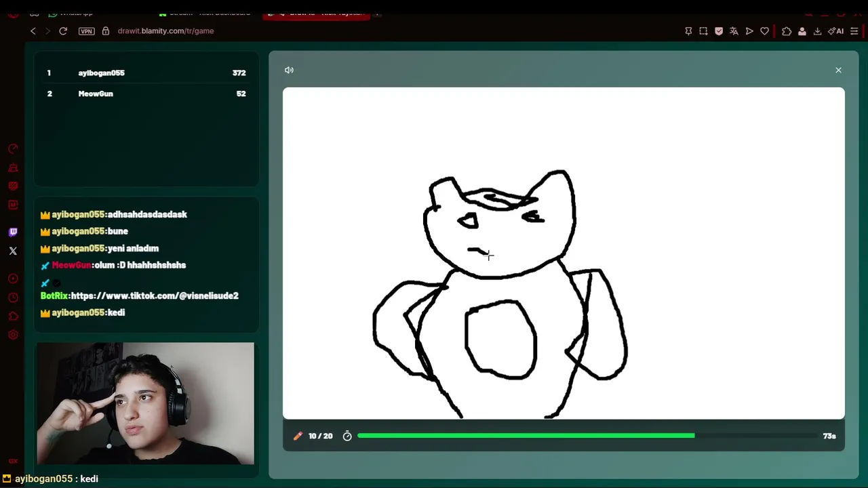Viewport: 868px width, 488px height.
Task: Bookmark this page with the heart icon
Action: pyautogui.click(x=764, y=31)
